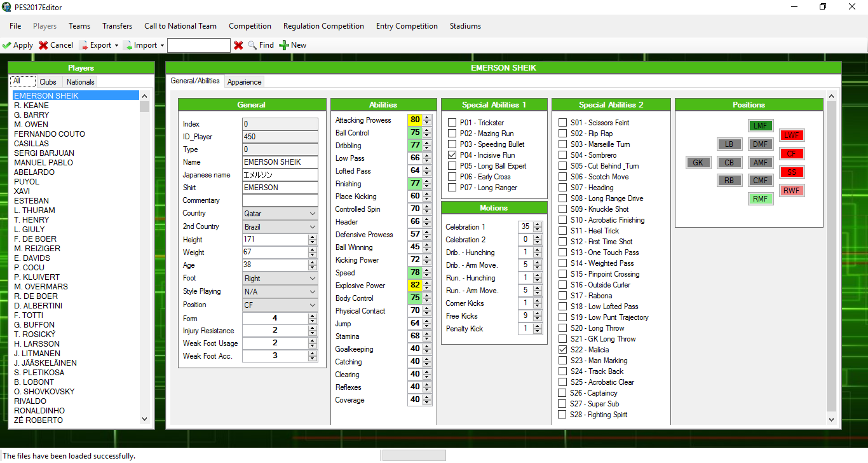The height and width of the screenshot is (463, 868).
Task: Open the Transfers menu
Action: click(x=117, y=26)
